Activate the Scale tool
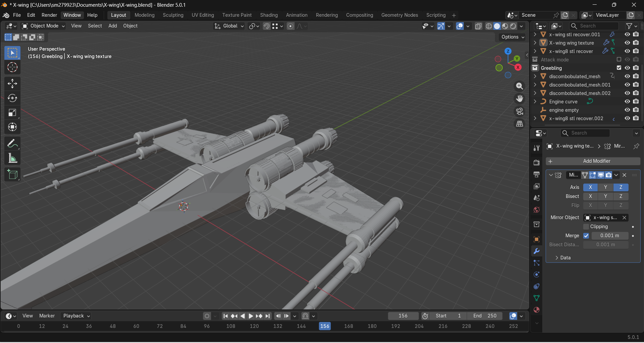The height and width of the screenshot is (343, 644). pos(12,112)
